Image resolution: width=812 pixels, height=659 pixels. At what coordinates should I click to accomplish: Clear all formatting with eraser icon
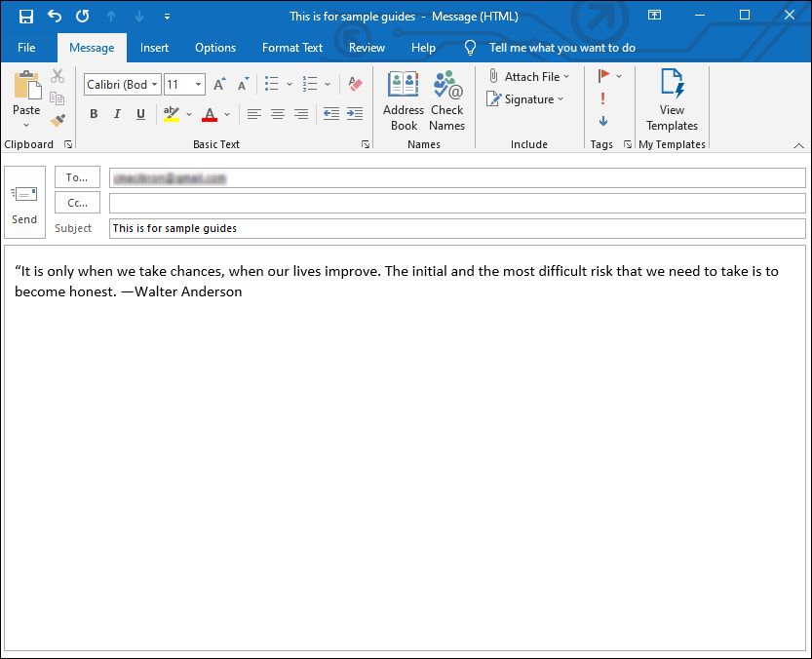(355, 85)
